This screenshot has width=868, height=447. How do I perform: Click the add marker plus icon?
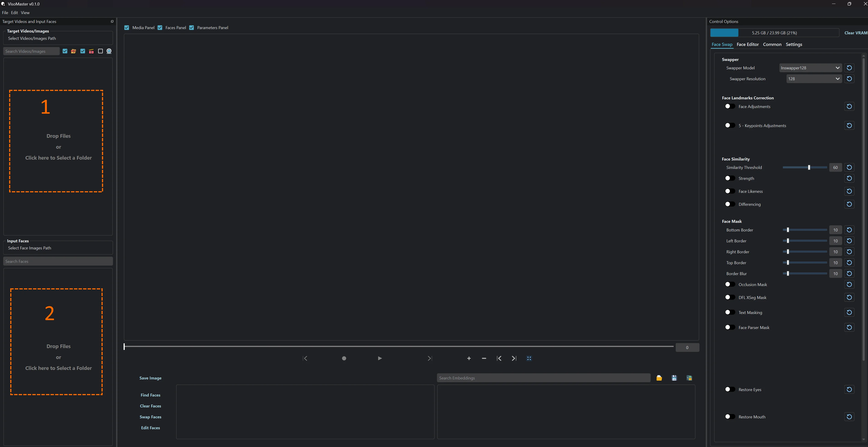coord(469,359)
